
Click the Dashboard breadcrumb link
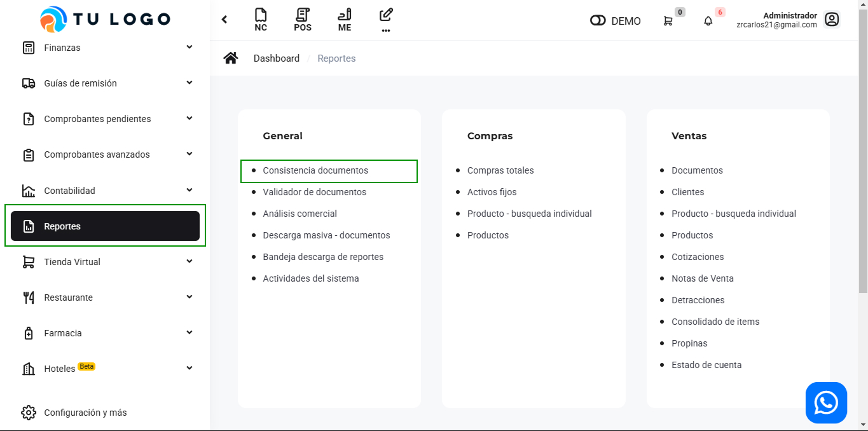click(276, 58)
